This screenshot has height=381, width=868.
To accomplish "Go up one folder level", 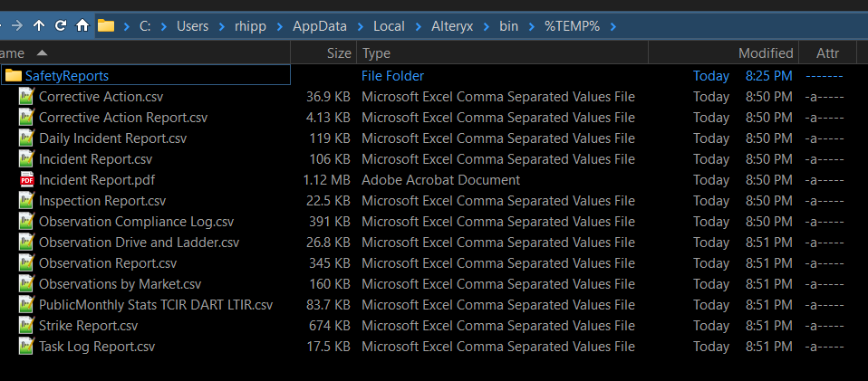I will [39, 26].
